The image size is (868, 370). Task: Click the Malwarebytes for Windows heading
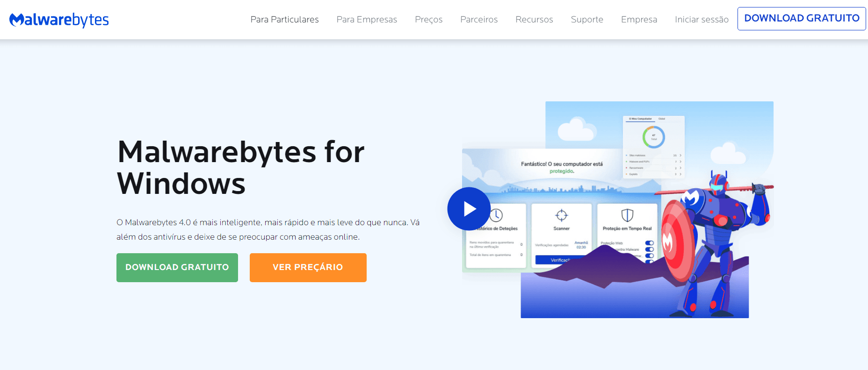click(241, 167)
